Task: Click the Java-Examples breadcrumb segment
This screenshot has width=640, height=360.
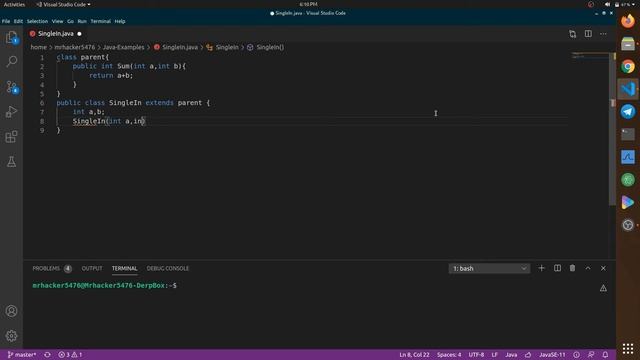Action: point(124,47)
